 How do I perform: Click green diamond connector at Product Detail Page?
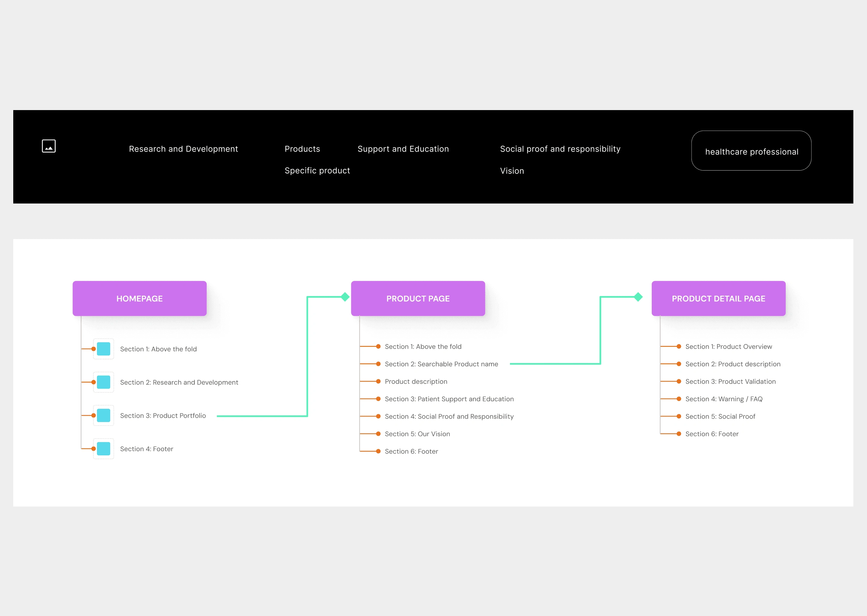coord(638,297)
